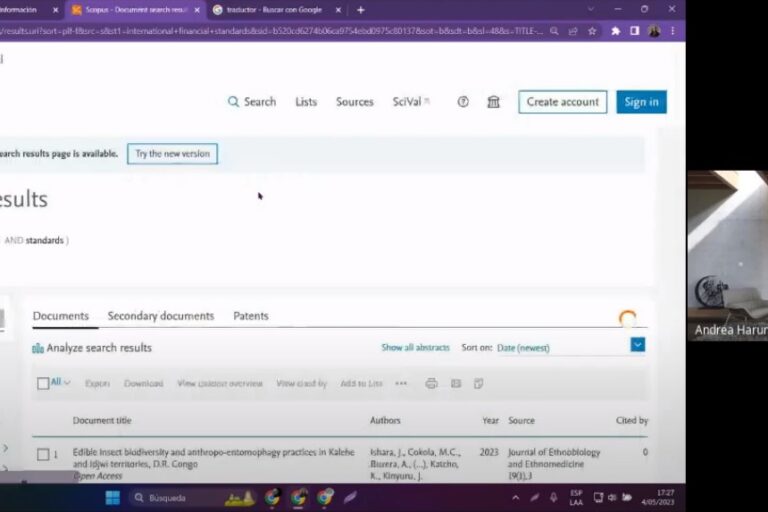Open the browser extensions puzzle icon

615,31
